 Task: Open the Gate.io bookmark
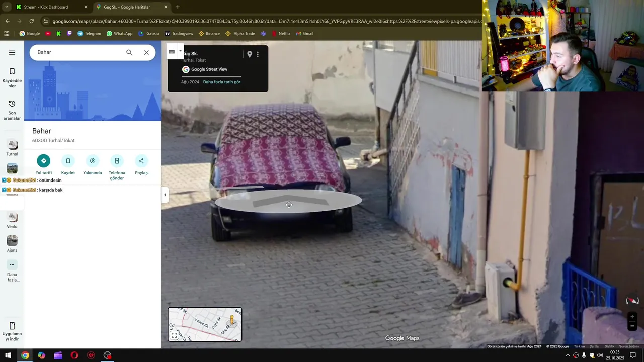(148, 34)
